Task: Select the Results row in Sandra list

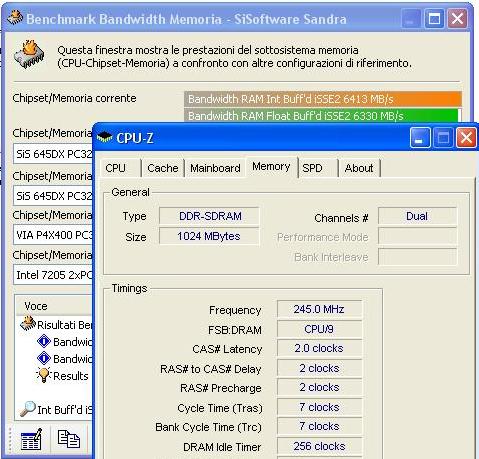Action: coord(63,376)
